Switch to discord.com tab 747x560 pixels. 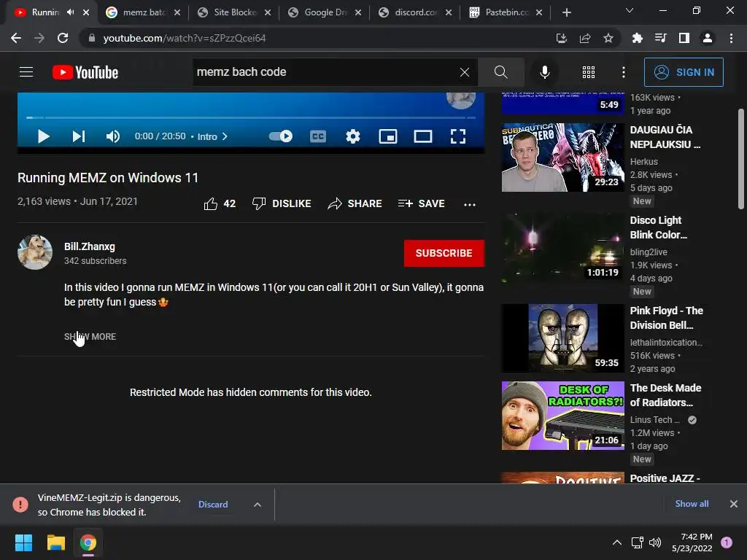click(414, 12)
